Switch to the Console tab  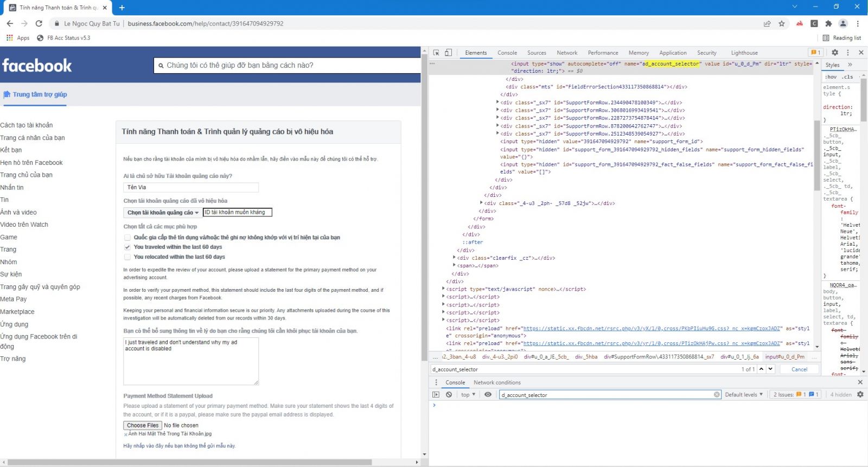[507, 53]
